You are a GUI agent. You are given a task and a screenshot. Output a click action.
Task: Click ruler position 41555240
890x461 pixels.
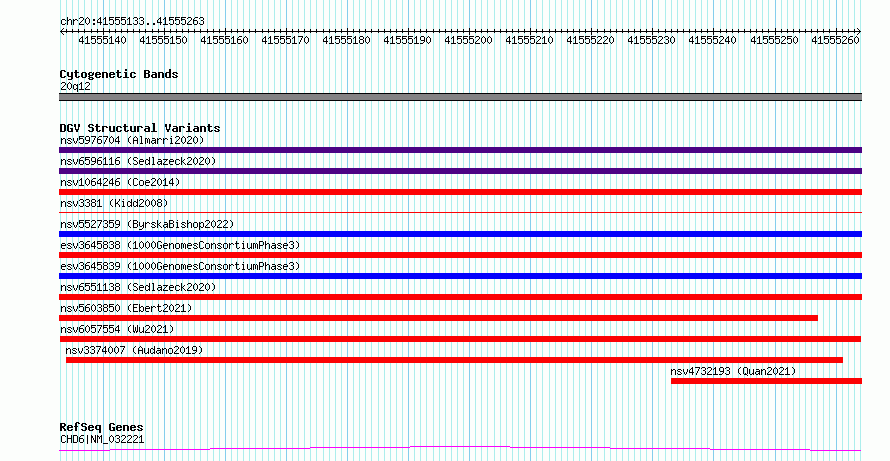click(x=712, y=40)
